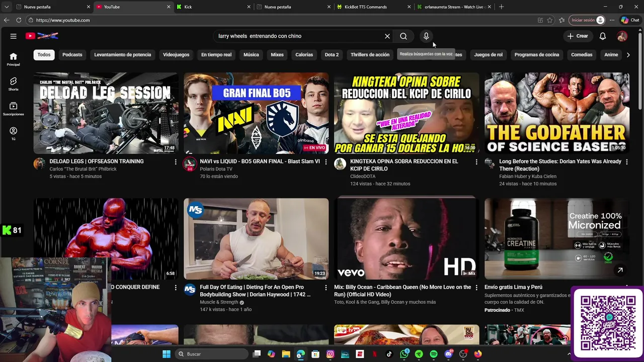Open the YouTube account avatar menu

[622, 36]
